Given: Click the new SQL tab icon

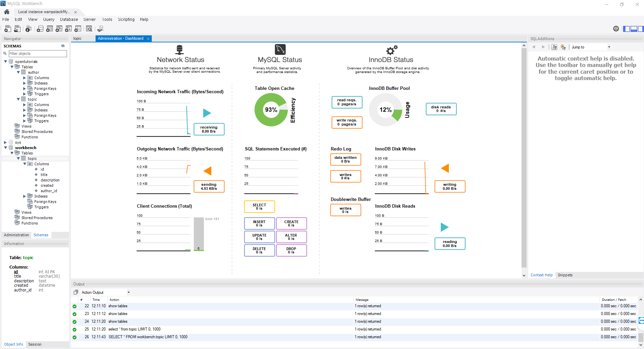Looking at the screenshot, I should point(7,29).
